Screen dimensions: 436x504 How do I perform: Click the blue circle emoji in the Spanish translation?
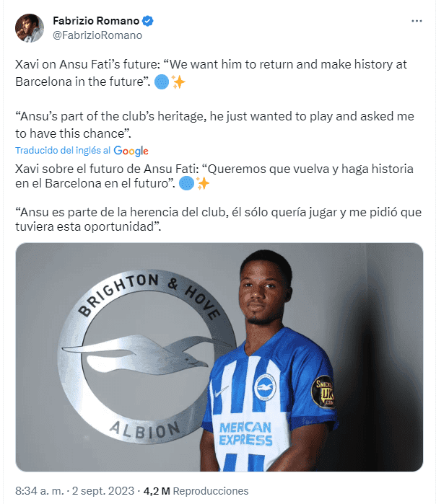[x=187, y=184]
